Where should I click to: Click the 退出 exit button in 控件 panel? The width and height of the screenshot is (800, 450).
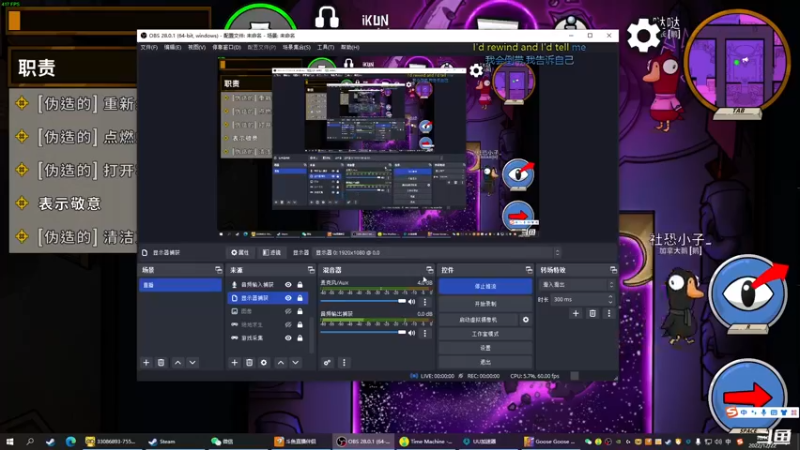point(485,362)
